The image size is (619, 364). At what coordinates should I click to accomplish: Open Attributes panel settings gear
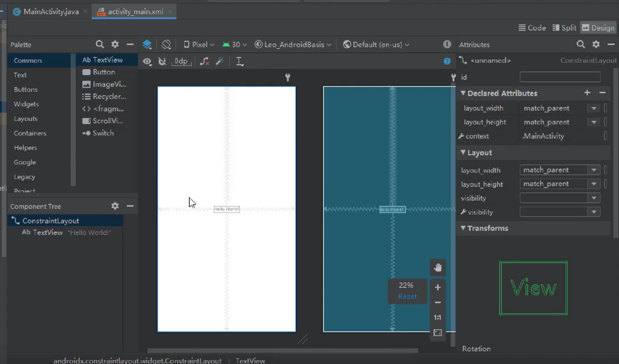point(596,44)
